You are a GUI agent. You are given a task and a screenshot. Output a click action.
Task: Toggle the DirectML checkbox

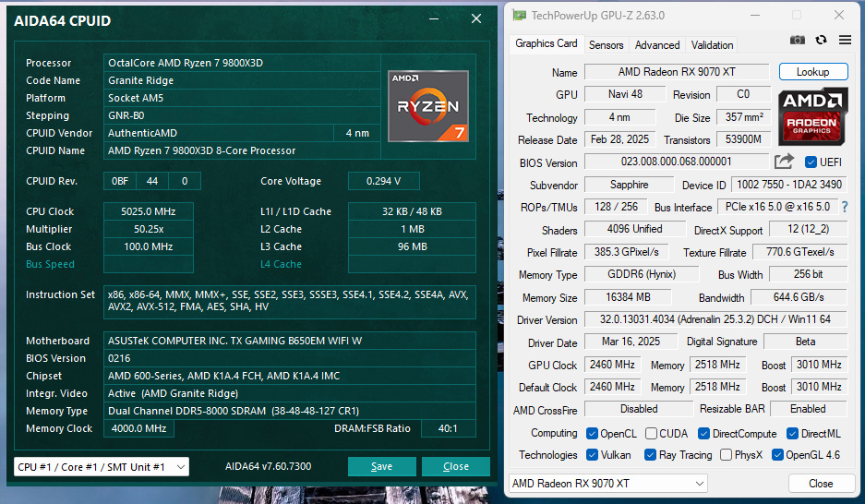pyautogui.click(x=793, y=434)
